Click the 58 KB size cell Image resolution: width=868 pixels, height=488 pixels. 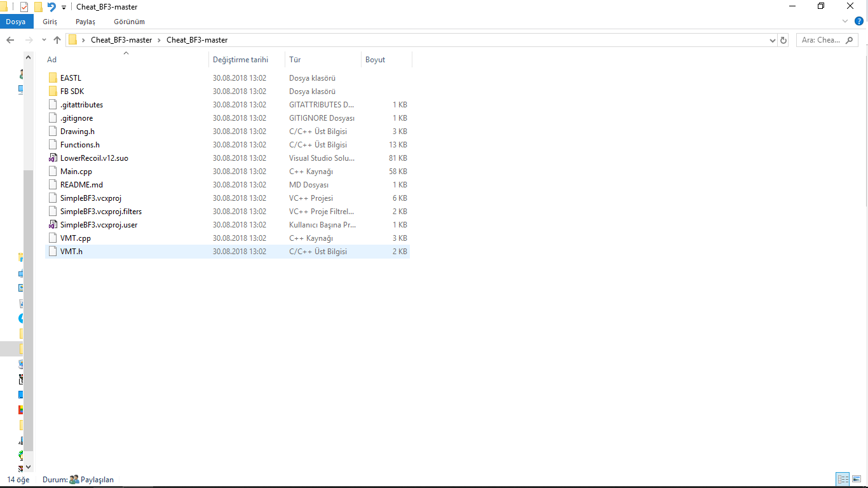(398, 172)
